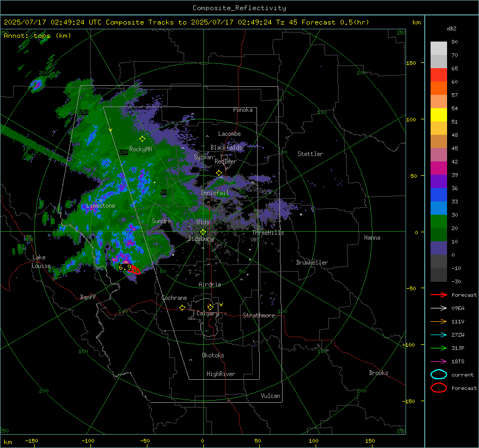Click the cyan 27ZW track arrow
479x448 pixels.
pyautogui.click(x=439, y=335)
